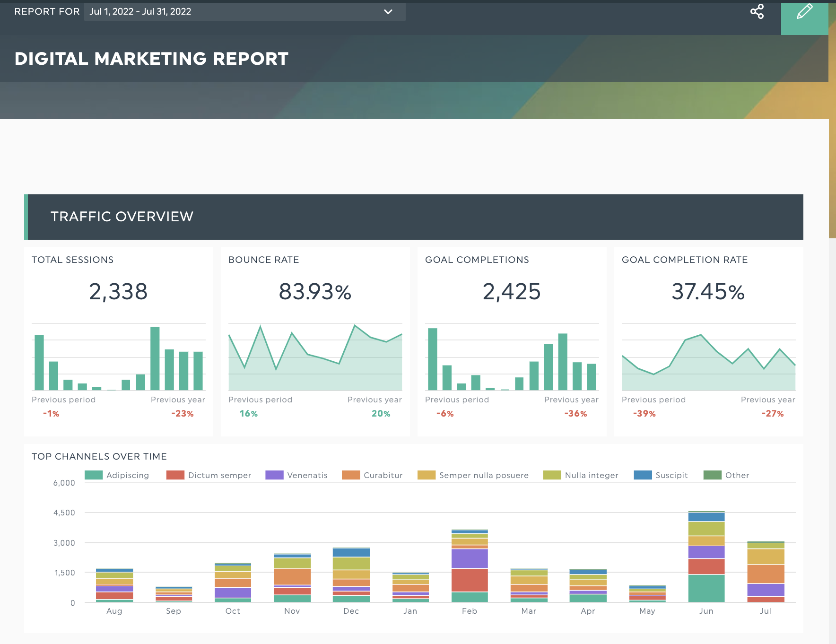Click the dropdown chevron beside the date range
The image size is (836, 644).
(x=388, y=12)
